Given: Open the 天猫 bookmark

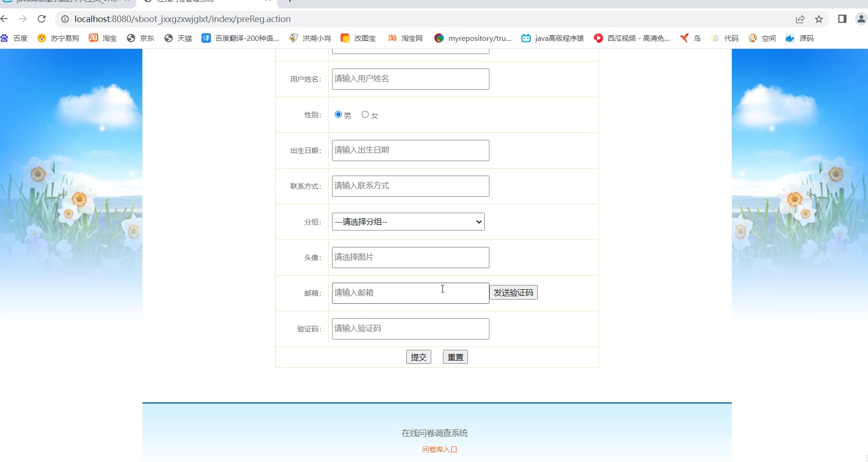Looking at the screenshot, I should tap(178, 38).
